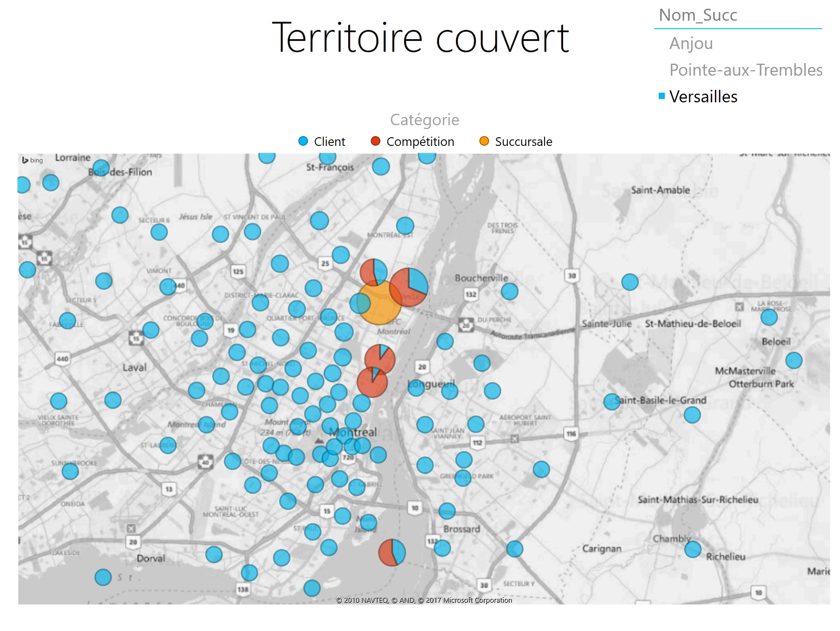Click the red Compétition legend marker

[375, 142]
